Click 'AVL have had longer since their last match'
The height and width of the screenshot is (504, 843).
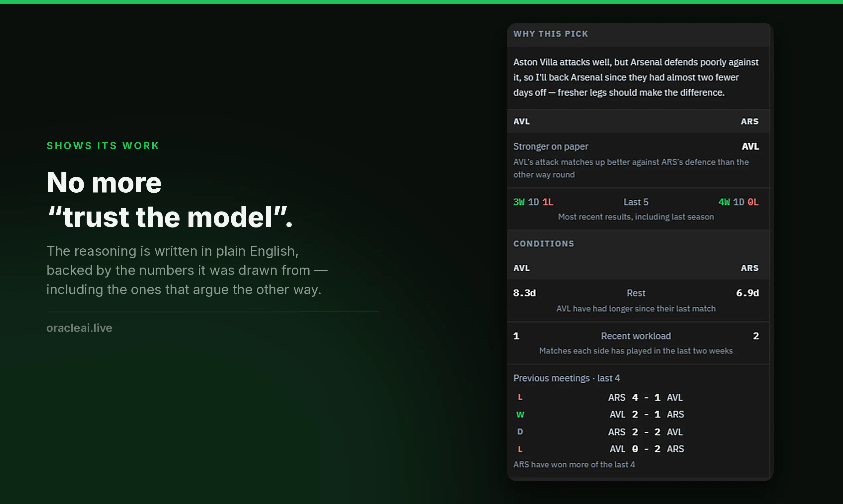tap(636, 308)
